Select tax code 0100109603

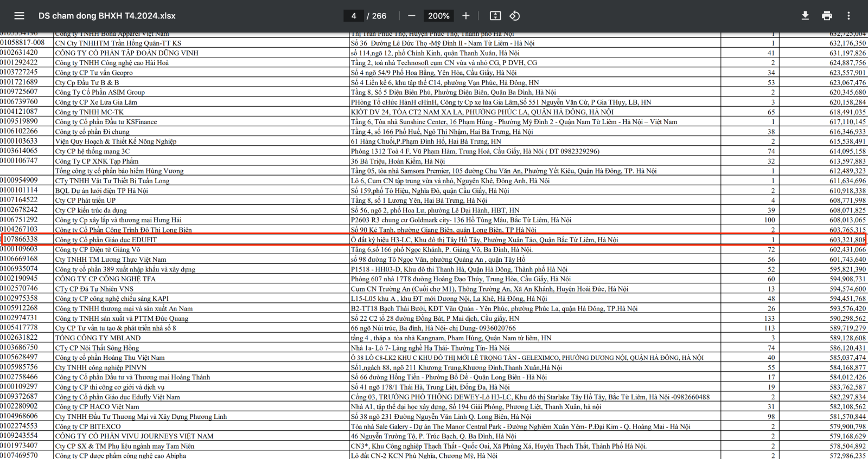[19, 249]
